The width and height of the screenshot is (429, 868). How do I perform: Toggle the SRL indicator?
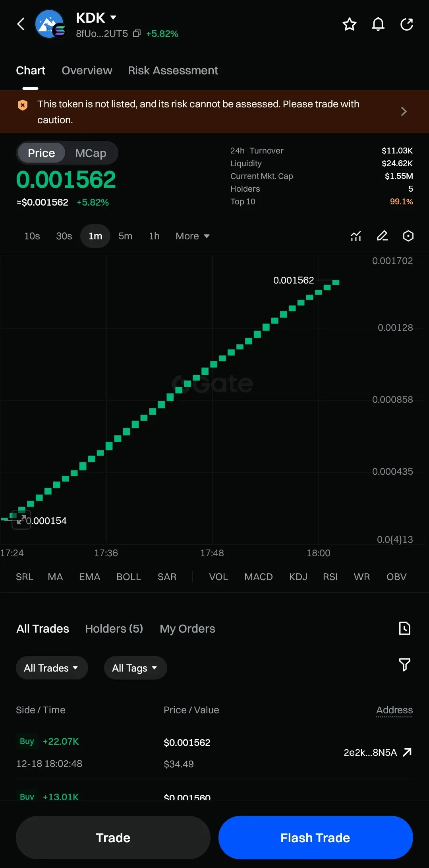tap(25, 577)
